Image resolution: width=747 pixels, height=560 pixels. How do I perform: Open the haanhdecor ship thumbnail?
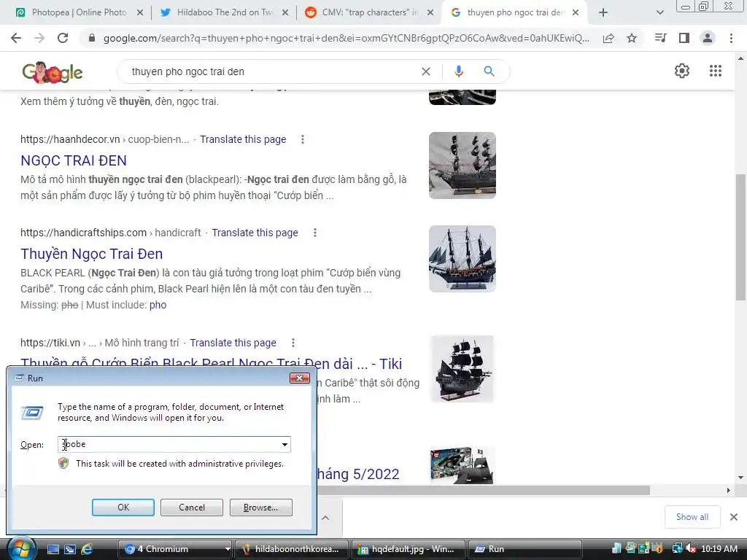(462, 166)
